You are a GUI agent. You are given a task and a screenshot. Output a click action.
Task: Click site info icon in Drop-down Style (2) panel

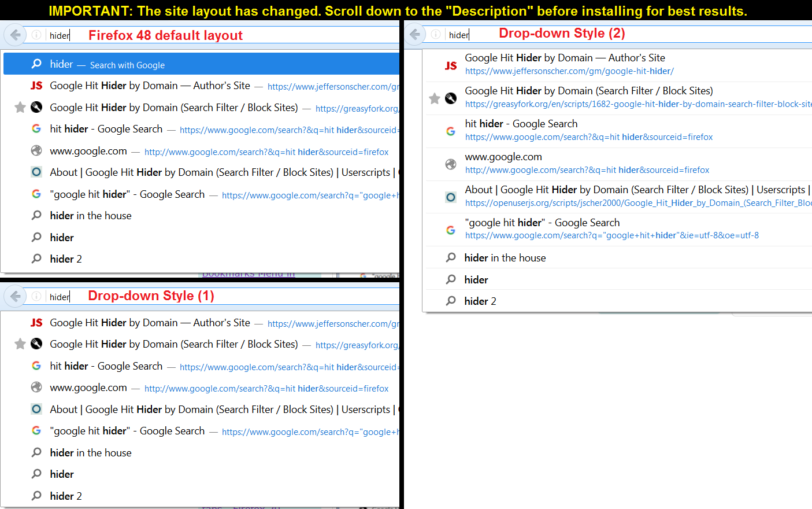point(436,35)
